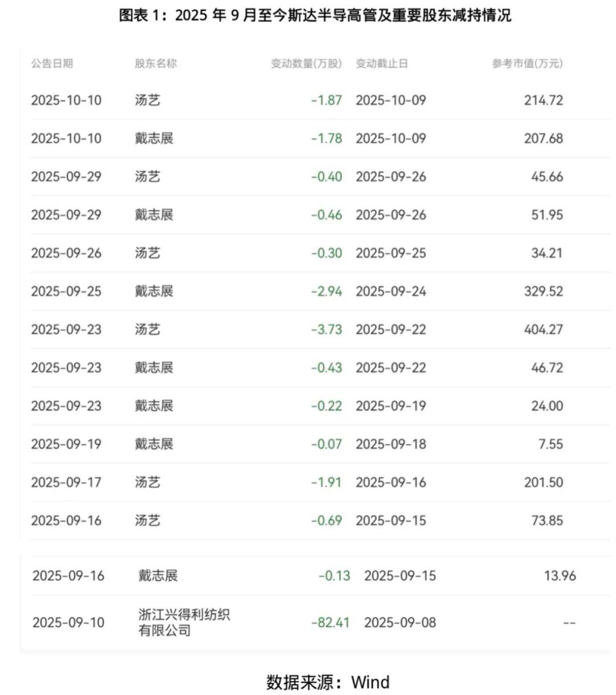Select the 7.55 market value cell
This screenshot has height=695, width=616.
(550, 444)
